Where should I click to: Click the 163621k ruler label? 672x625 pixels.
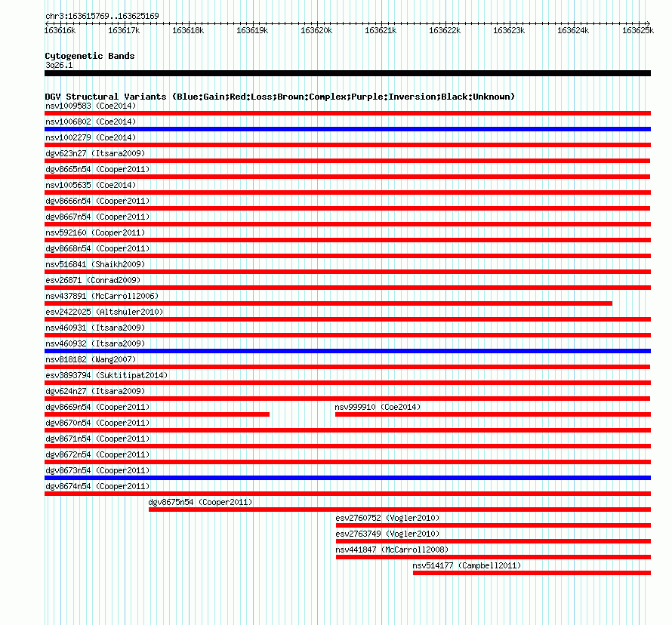point(381,30)
